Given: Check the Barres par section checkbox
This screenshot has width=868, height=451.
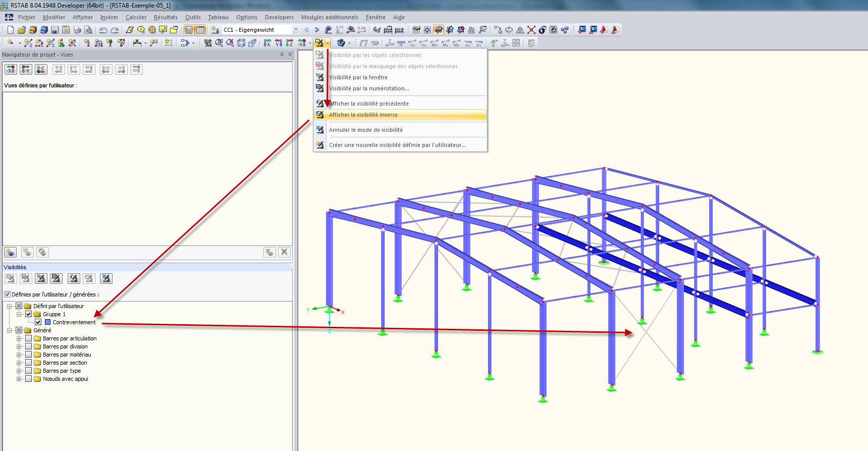Looking at the screenshot, I should (29, 363).
